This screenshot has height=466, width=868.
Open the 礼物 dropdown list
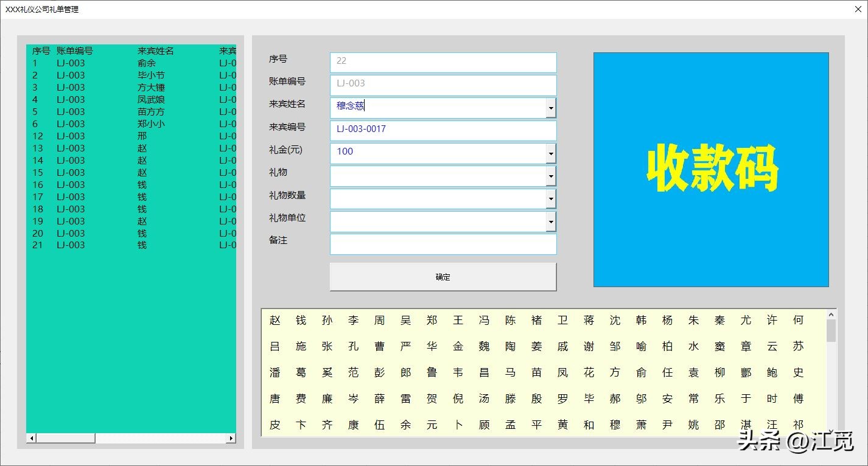click(551, 175)
